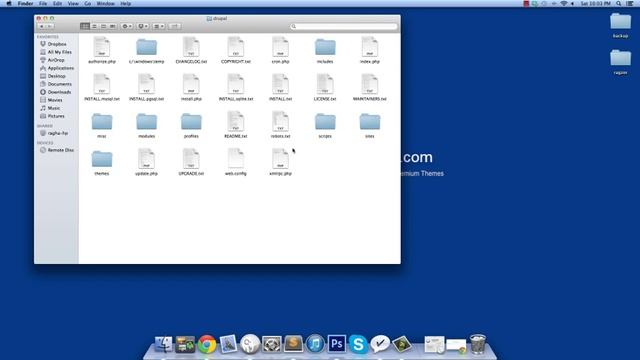The height and width of the screenshot is (360, 640).
Task: Open the File menu in menu bar
Action: click(x=43, y=3)
